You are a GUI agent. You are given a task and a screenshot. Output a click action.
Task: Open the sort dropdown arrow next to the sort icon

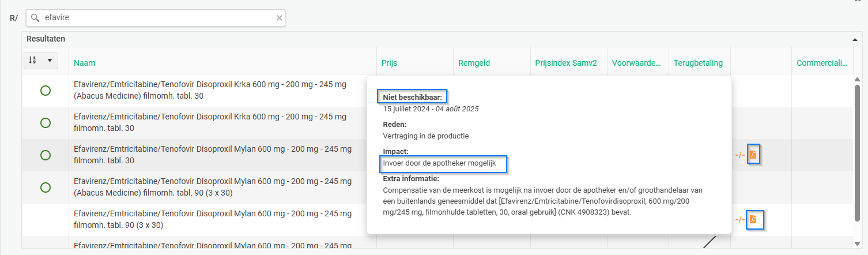tap(50, 60)
